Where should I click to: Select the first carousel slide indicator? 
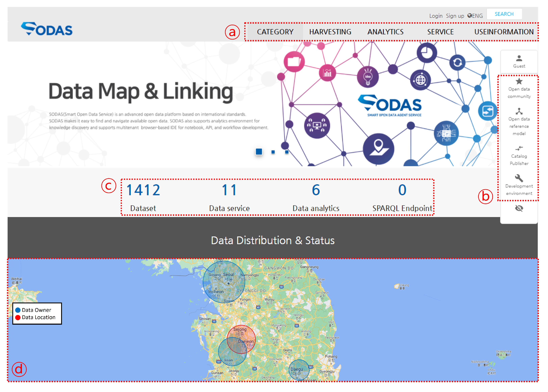[259, 152]
